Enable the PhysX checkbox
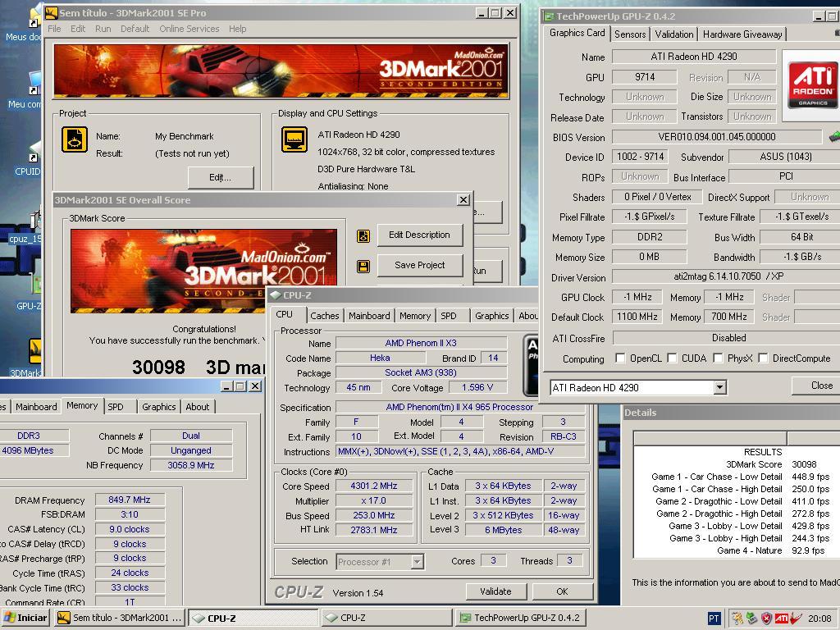Image resolution: width=840 pixels, height=630 pixels. 718,358
